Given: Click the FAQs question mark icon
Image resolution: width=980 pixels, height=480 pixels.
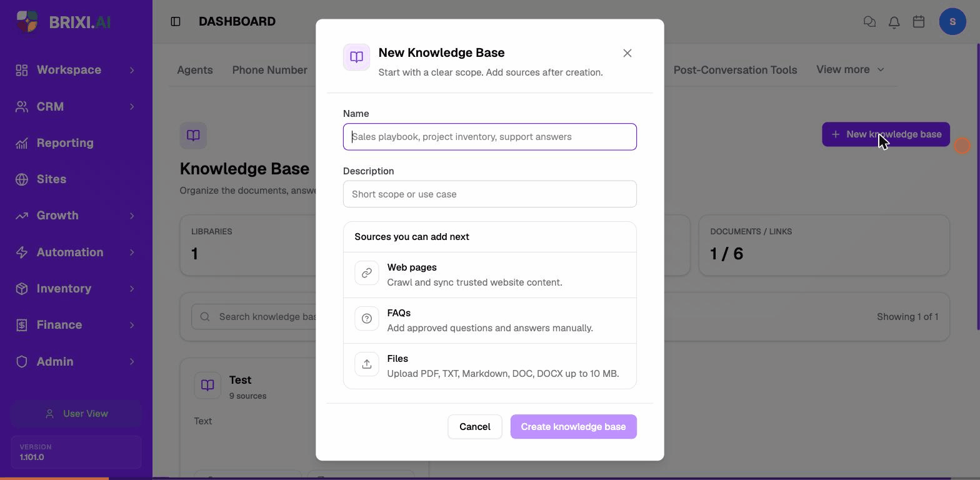Looking at the screenshot, I should (367, 319).
